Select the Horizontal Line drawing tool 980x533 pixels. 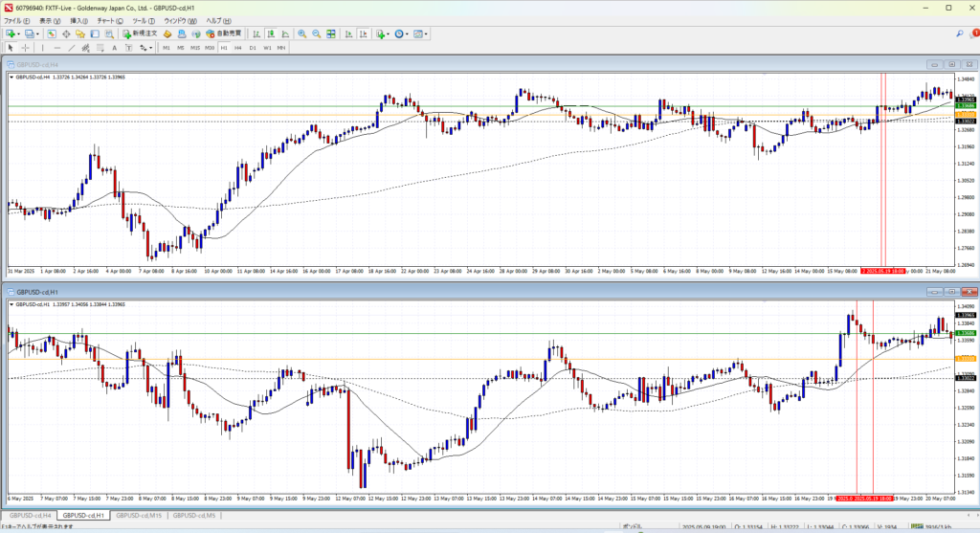click(x=58, y=47)
